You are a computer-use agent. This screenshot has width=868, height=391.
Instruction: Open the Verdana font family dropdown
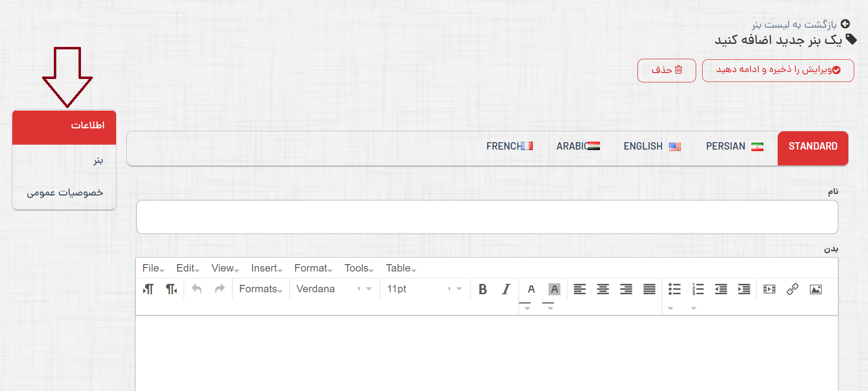pyautogui.click(x=334, y=289)
